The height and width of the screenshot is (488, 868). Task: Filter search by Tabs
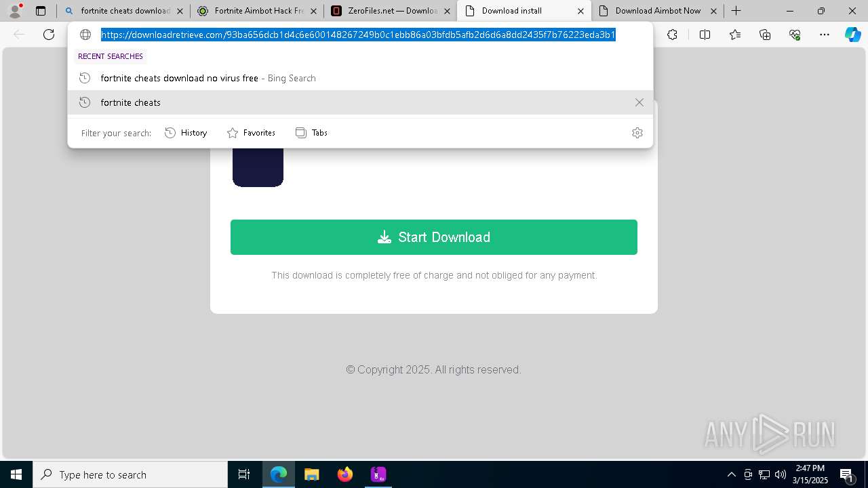311,133
